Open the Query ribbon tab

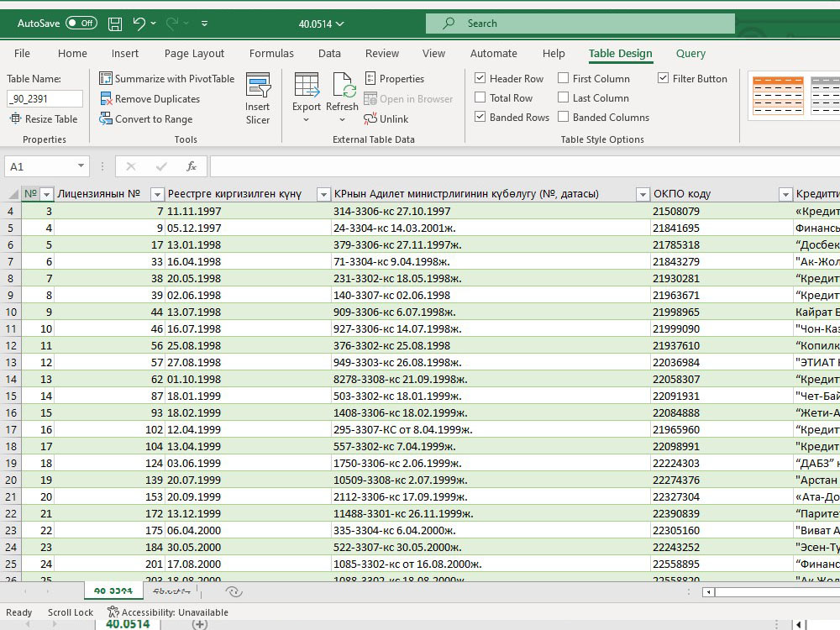pos(690,54)
